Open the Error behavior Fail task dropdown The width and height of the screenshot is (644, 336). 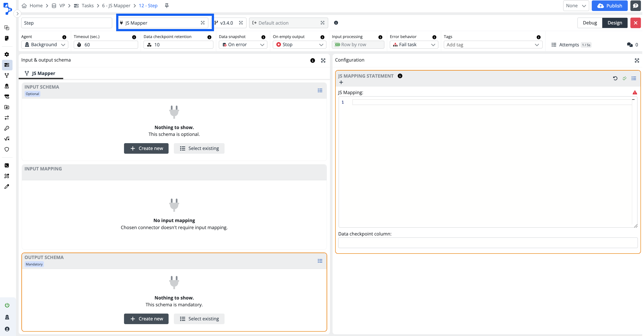[x=414, y=45]
